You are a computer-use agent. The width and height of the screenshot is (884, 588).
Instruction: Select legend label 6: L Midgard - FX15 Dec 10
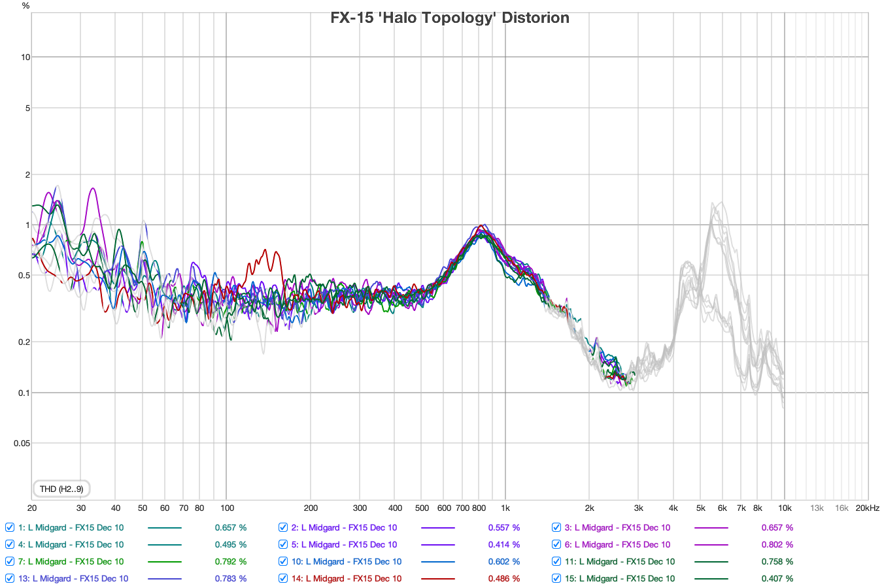click(617, 544)
